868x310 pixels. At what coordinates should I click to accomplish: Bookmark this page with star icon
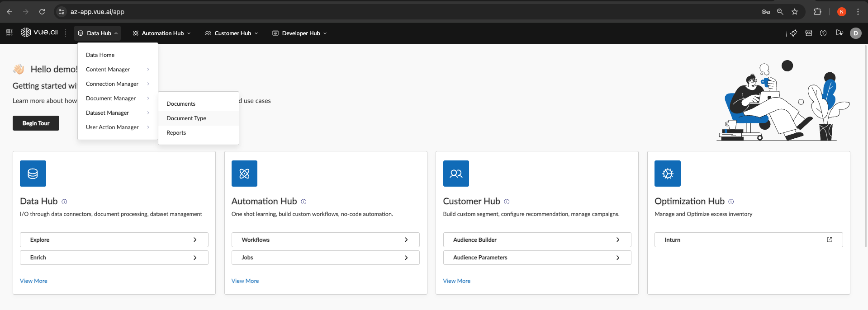pyautogui.click(x=795, y=12)
